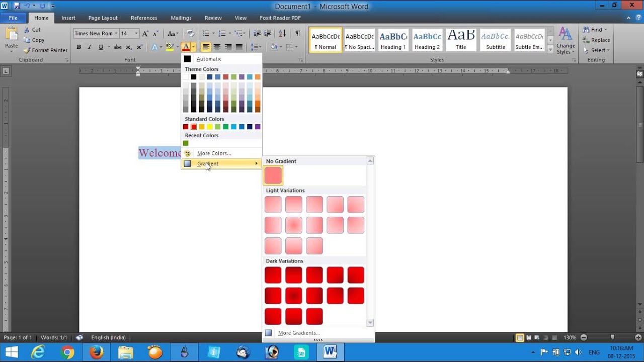Apply strikethrough formatting
The height and width of the screenshot is (362, 644).
point(117,47)
